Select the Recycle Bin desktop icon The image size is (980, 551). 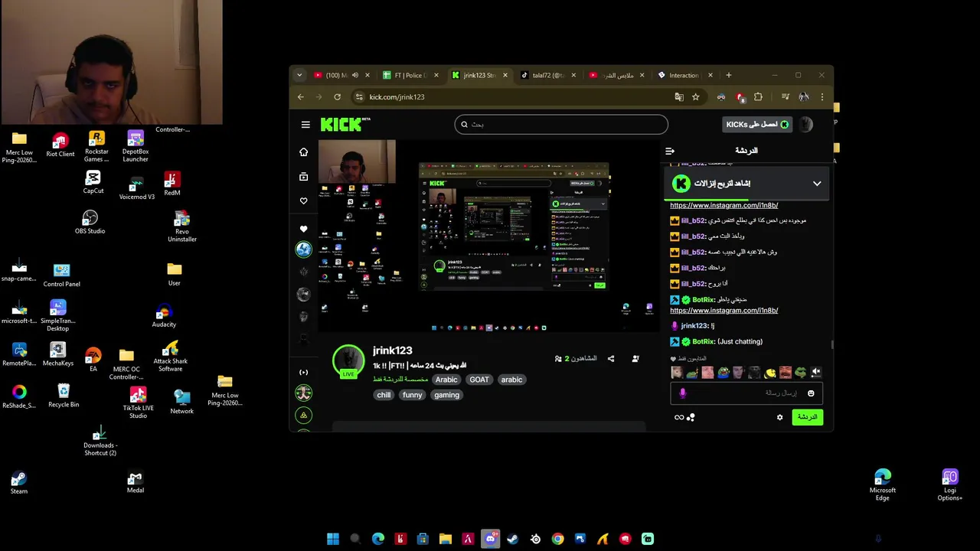click(64, 396)
